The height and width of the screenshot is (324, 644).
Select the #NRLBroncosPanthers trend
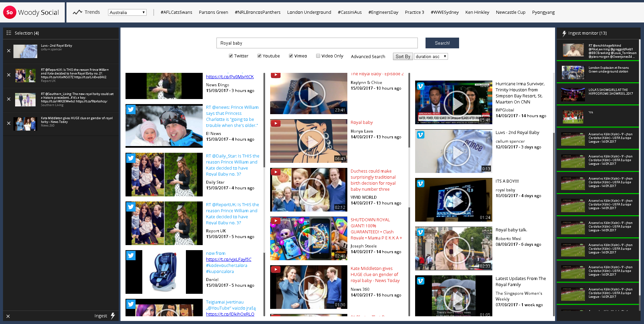point(257,12)
